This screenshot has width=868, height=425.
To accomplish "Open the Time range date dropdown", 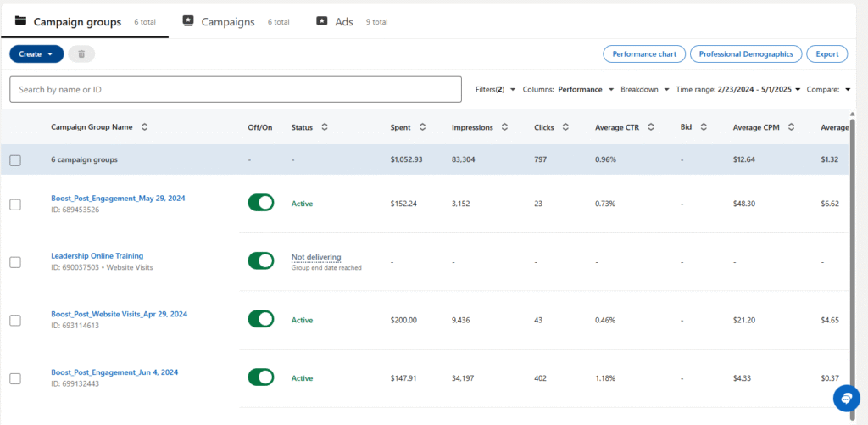I will 738,89.
